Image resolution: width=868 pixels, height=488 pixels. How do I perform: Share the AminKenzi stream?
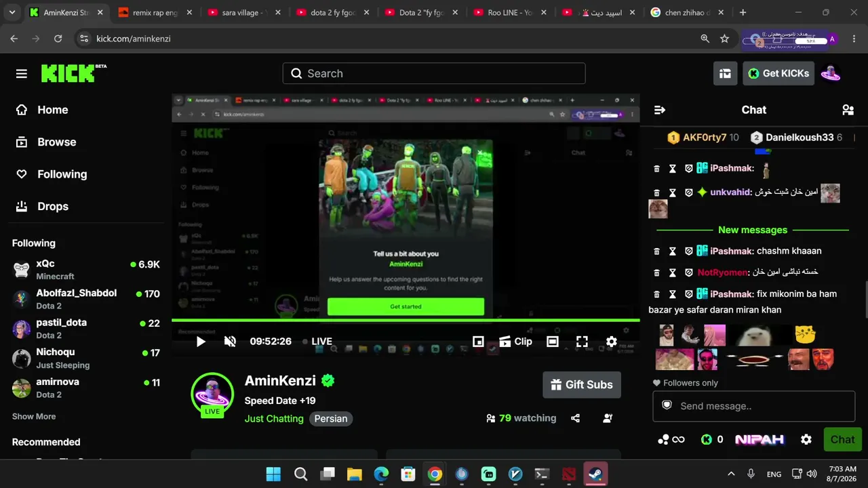(576, 418)
